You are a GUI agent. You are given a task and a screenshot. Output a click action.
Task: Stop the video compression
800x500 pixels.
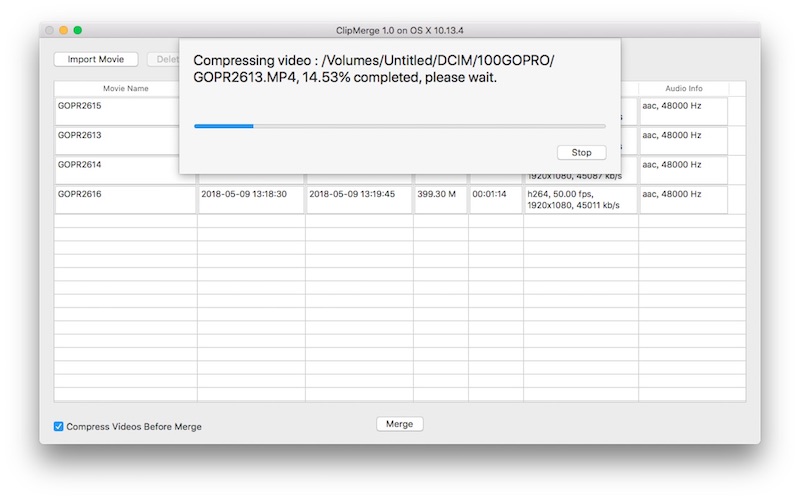581,153
